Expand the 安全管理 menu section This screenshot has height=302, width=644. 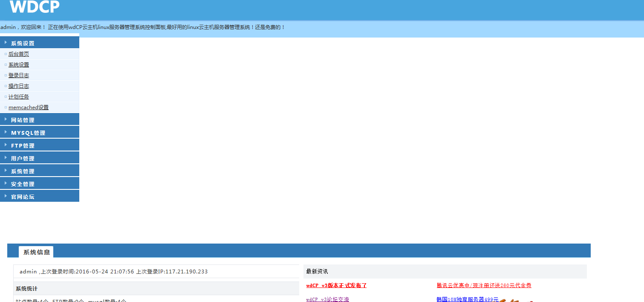click(40, 184)
